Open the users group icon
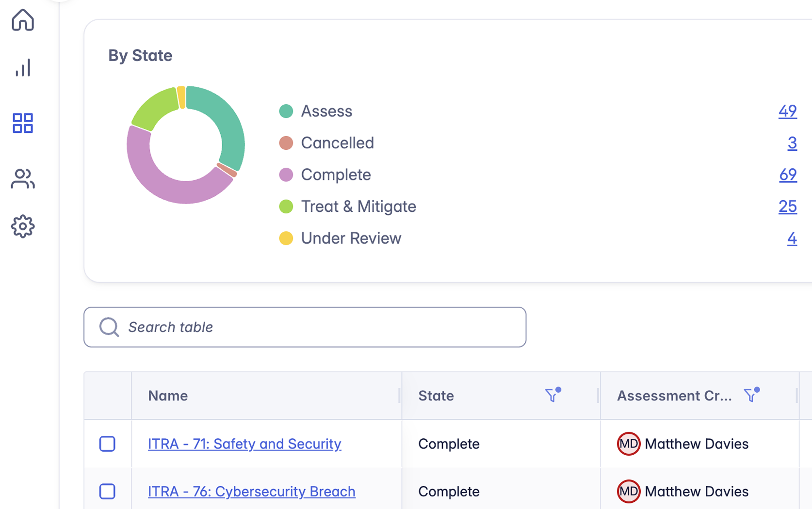 [x=23, y=179]
